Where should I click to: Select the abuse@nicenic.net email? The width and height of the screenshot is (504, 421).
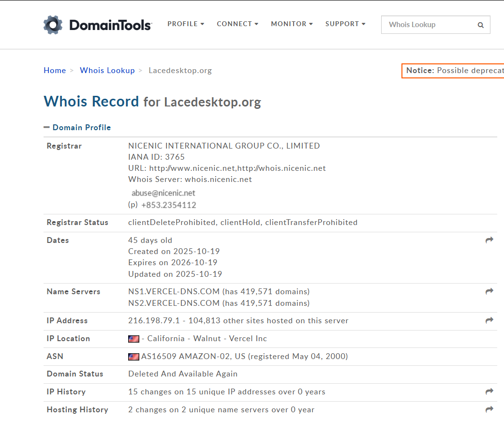coord(163,193)
